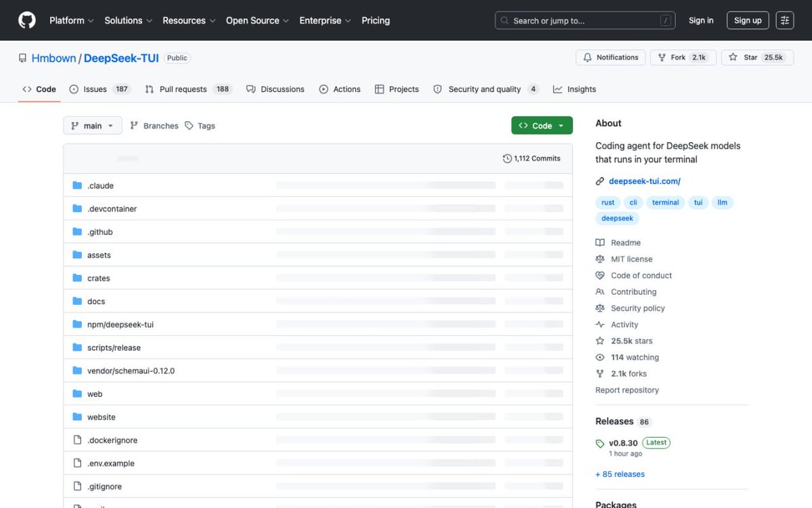Select the tui topic tag
The image size is (812, 508).
[698, 203]
